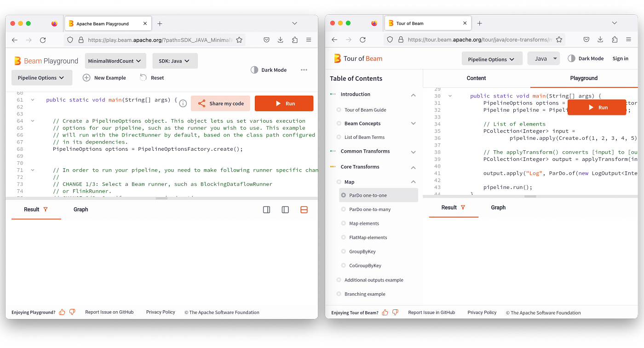The image size is (644, 348).
Task: Open List of Beam Terms lesson
Action: [364, 137]
